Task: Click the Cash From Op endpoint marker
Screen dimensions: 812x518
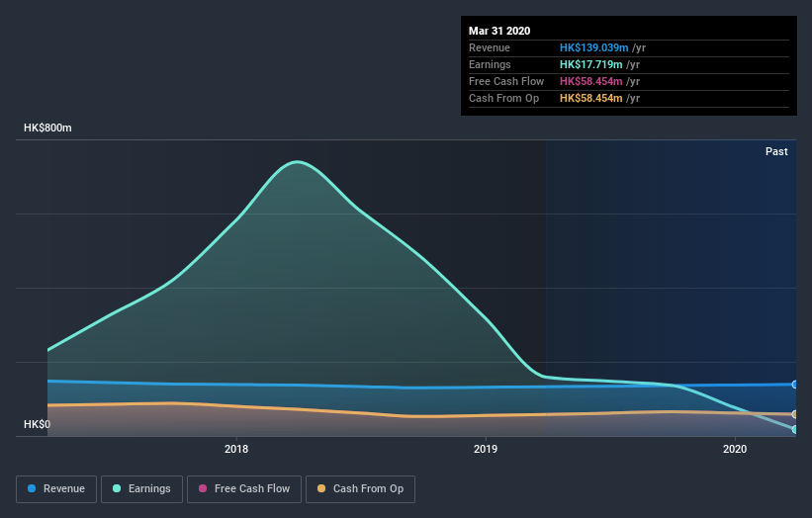Action: (x=795, y=414)
